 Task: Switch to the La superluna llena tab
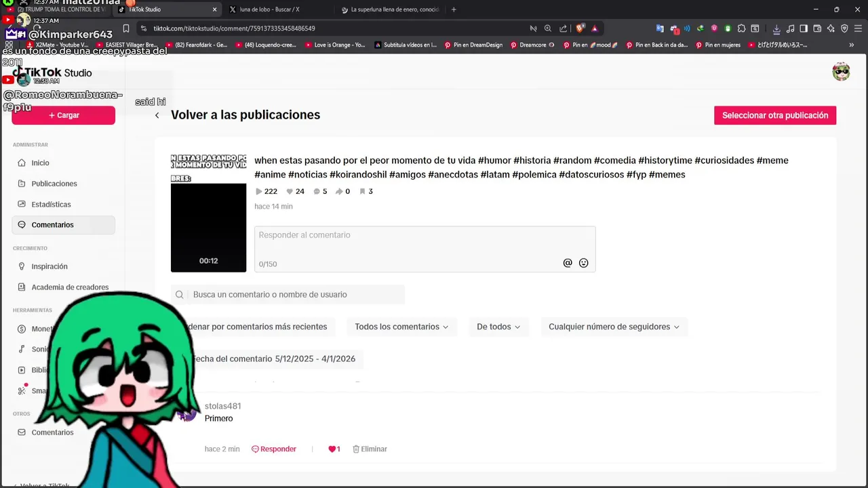coord(389,9)
